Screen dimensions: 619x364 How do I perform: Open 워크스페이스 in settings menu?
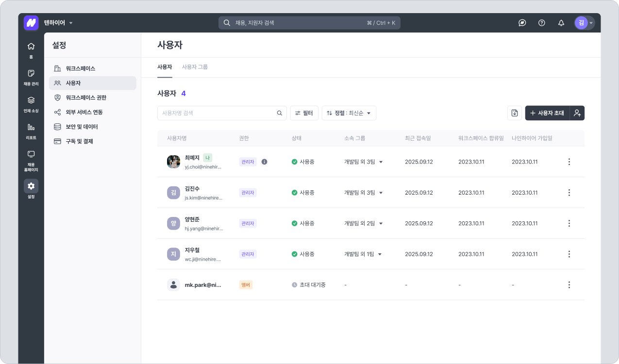point(93,68)
